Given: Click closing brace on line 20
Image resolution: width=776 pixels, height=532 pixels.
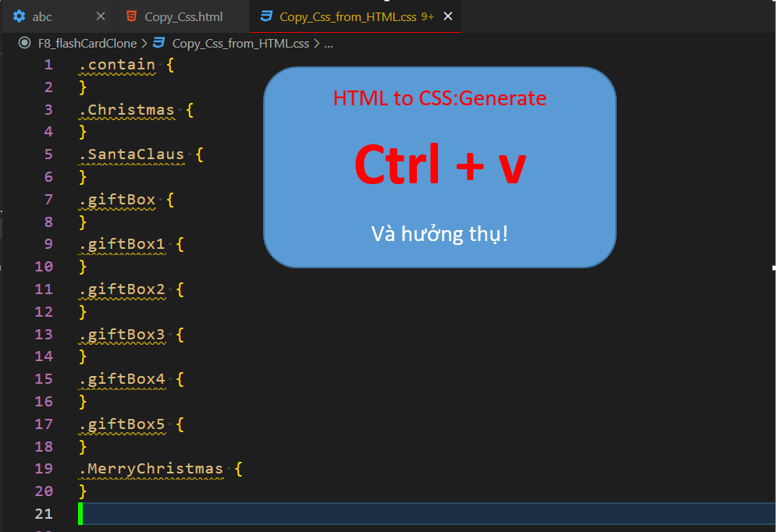Looking at the screenshot, I should coord(83,491).
